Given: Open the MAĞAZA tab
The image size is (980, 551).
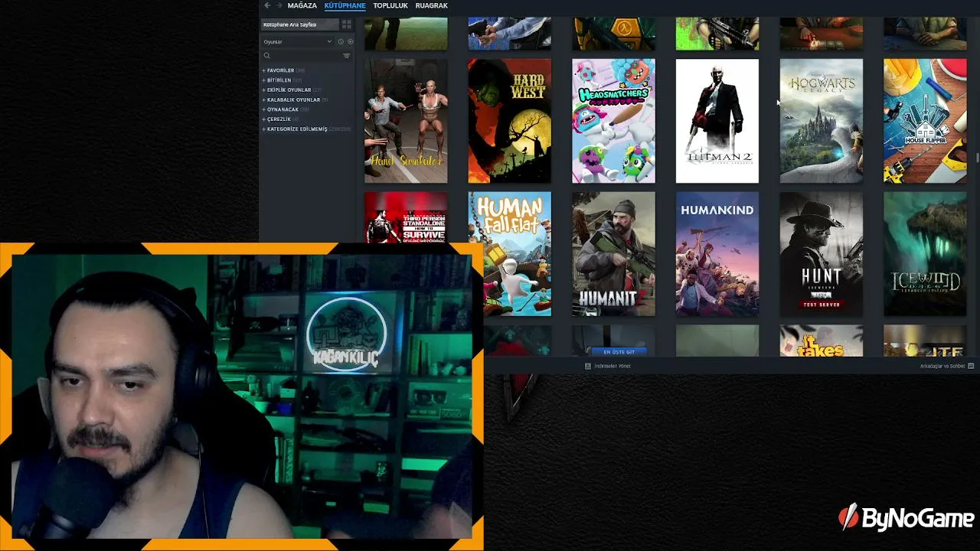Looking at the screenshot, I should [302, 5].
